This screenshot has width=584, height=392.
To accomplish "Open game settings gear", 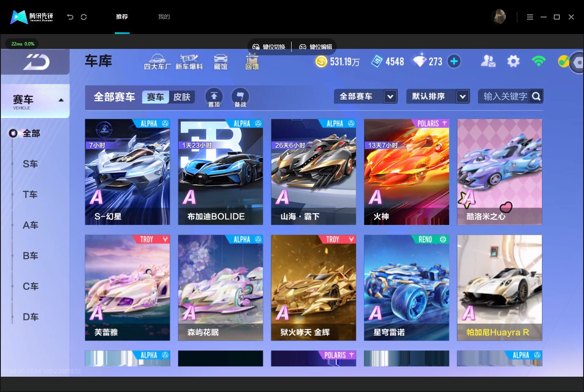I will pos(513,61).
